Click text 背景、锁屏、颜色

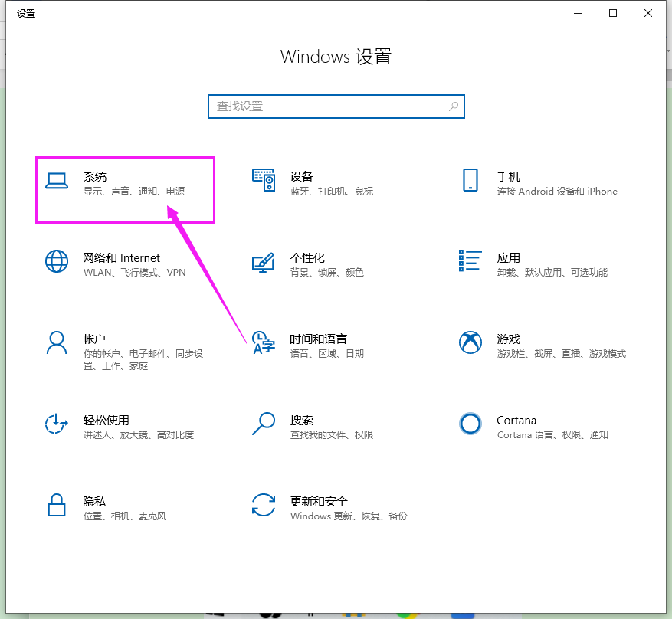(x=327, y=273)
